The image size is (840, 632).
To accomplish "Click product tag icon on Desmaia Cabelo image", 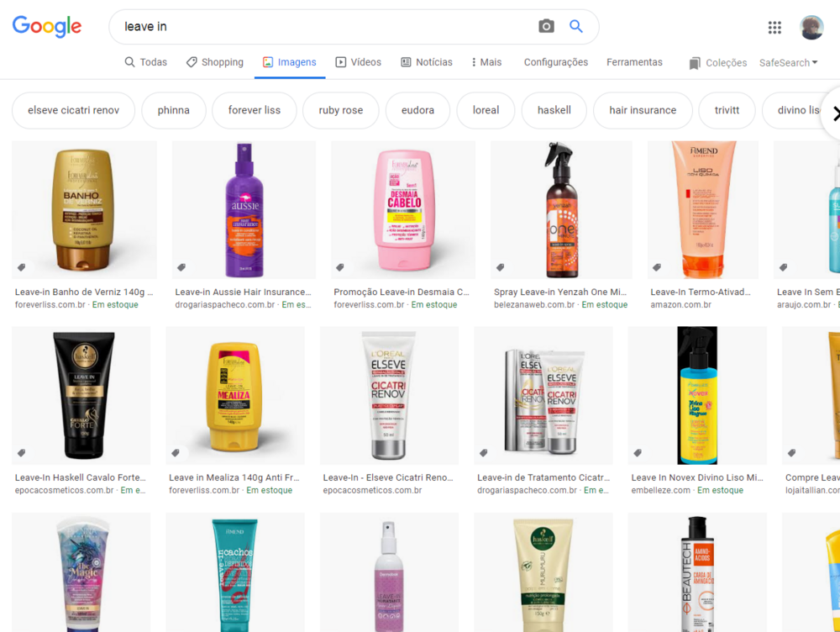I will (x=340, y=267).
